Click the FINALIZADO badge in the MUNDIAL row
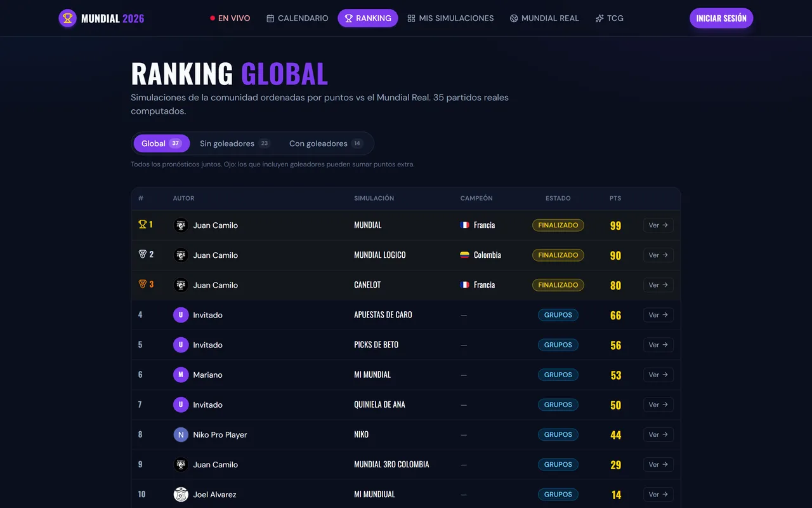 click(x=558, y=225)
